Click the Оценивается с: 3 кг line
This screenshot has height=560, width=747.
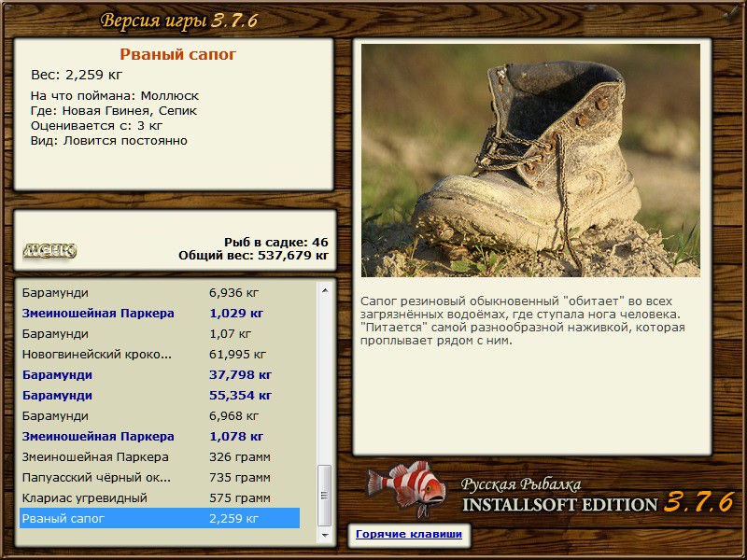click(x=96, y=126)
